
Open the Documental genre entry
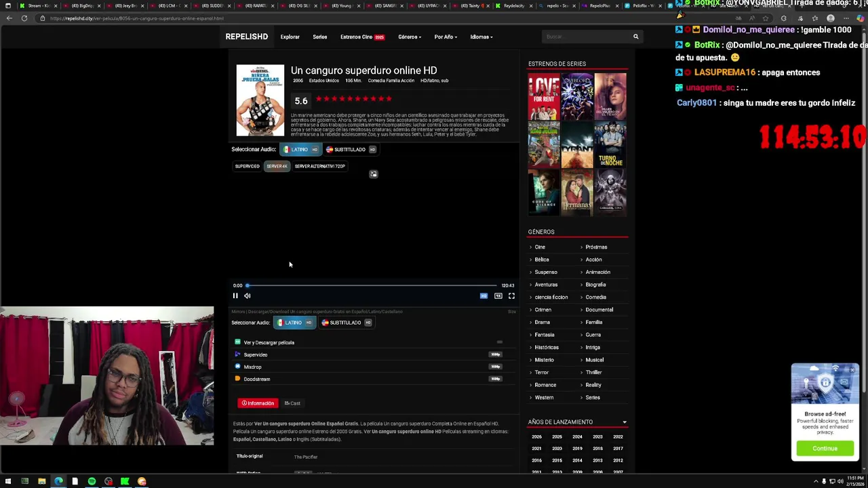pyautogui.click(x=599, y=310)
